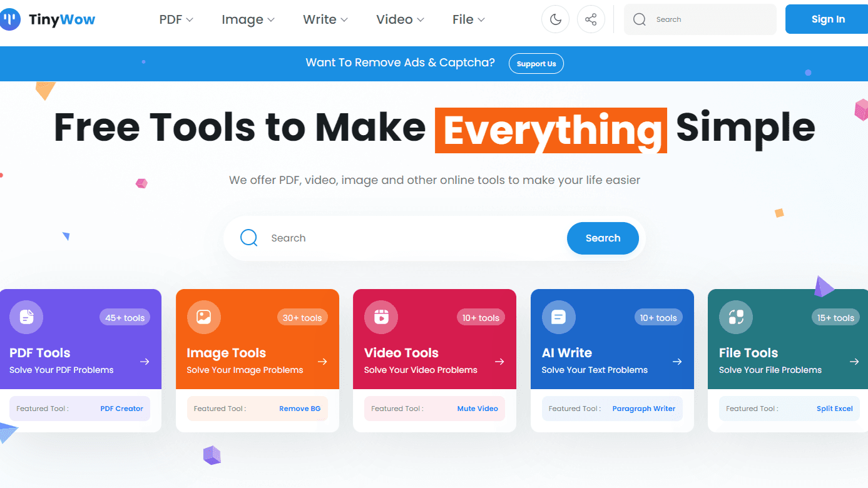The width and height of the screenshot is (868, 488).
Task: Open the share options icon
Action: click(x=591, y=19)
